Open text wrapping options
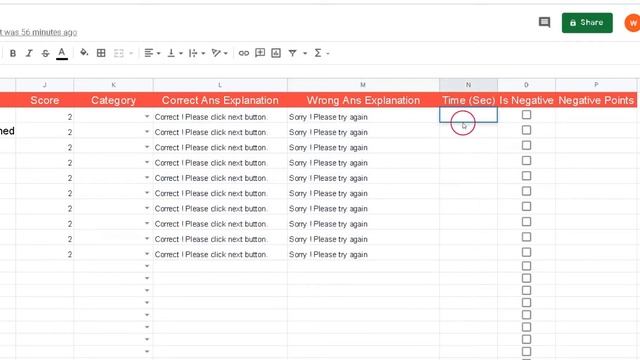Image resolution: width=640 pixels, height=360 pixels. [193, 53]
